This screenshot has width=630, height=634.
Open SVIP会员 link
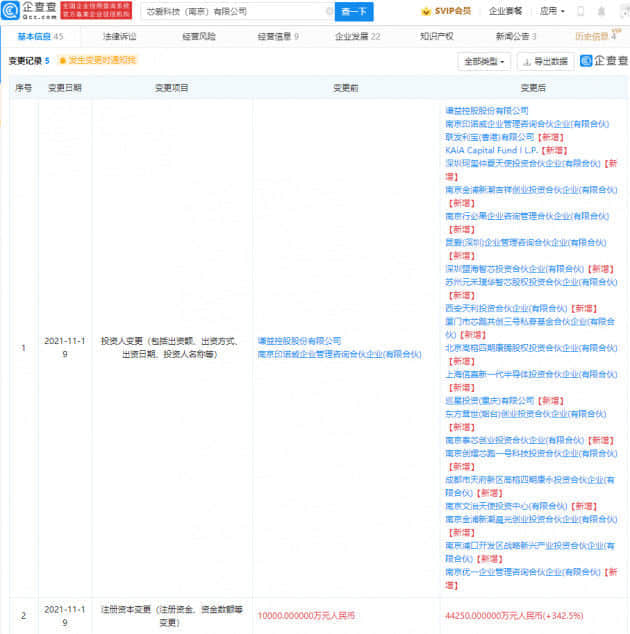452,11
